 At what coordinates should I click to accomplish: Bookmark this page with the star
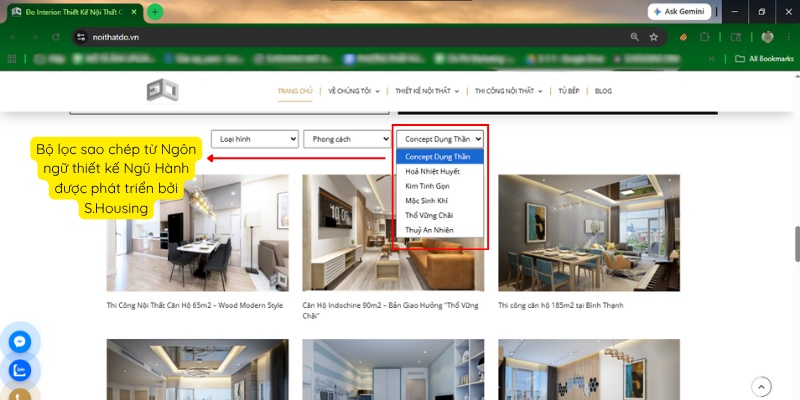click(654, 37)
